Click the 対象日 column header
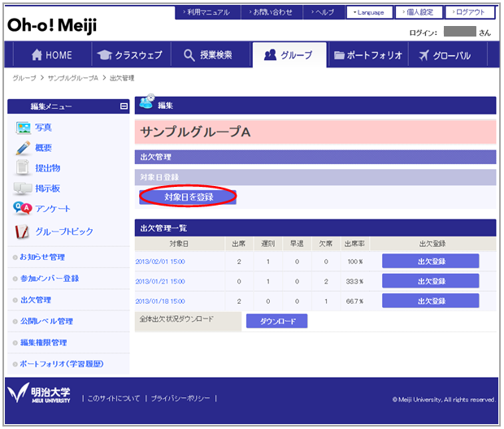 click(179, 244)
